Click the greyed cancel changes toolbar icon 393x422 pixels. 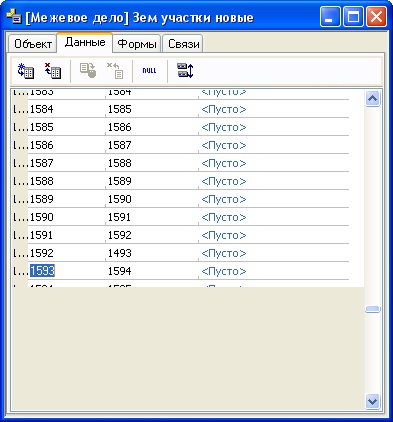coord(115,71)
